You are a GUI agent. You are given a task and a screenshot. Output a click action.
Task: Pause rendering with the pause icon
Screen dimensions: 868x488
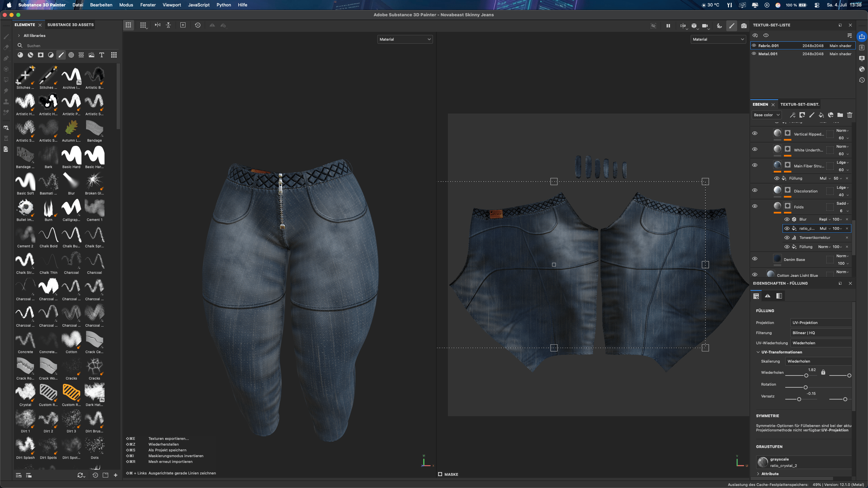tap(668, 26)
